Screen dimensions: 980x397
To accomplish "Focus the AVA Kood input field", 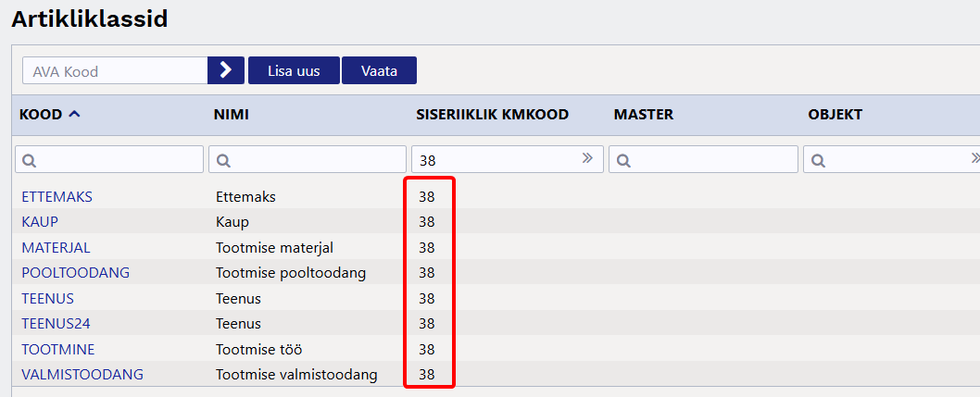I will click(x=115, y=70).
